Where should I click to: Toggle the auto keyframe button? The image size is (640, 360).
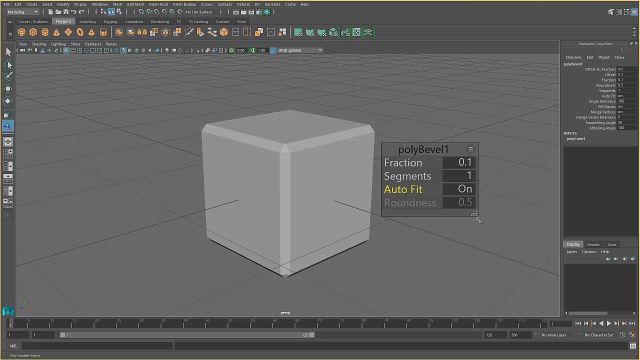pyautogui.click(x=622, y=335)
